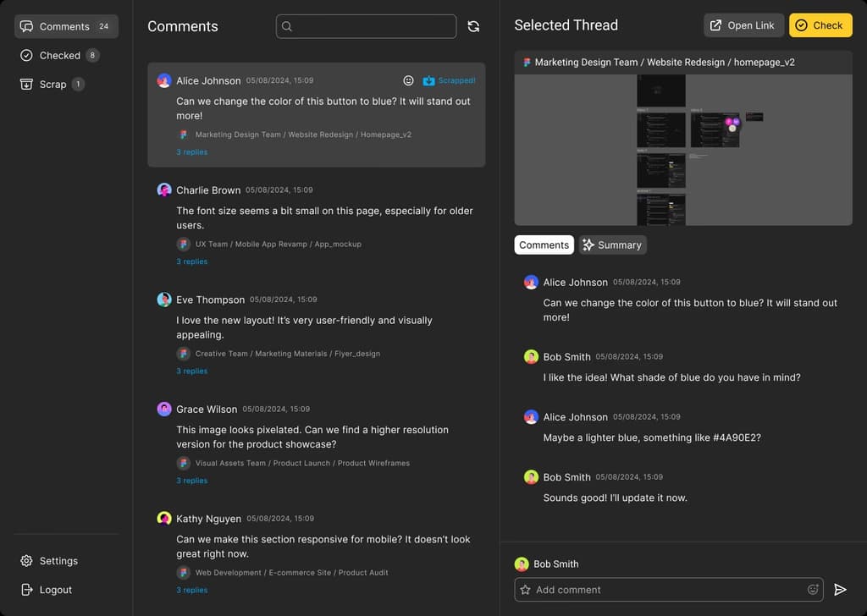Click the star icon in comment box

click(x=525, y=590)
